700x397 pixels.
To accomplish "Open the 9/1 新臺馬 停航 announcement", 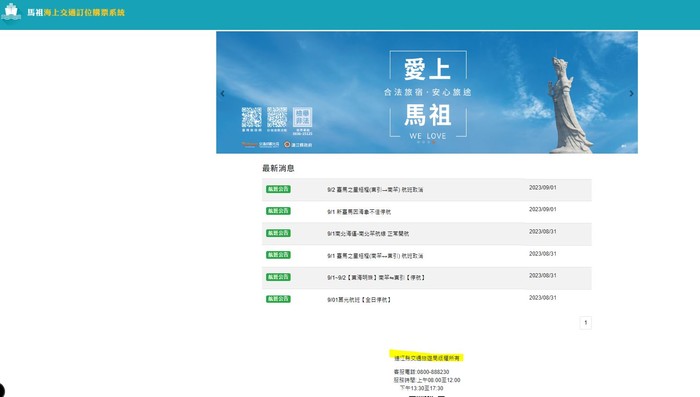I will [359, 212].
